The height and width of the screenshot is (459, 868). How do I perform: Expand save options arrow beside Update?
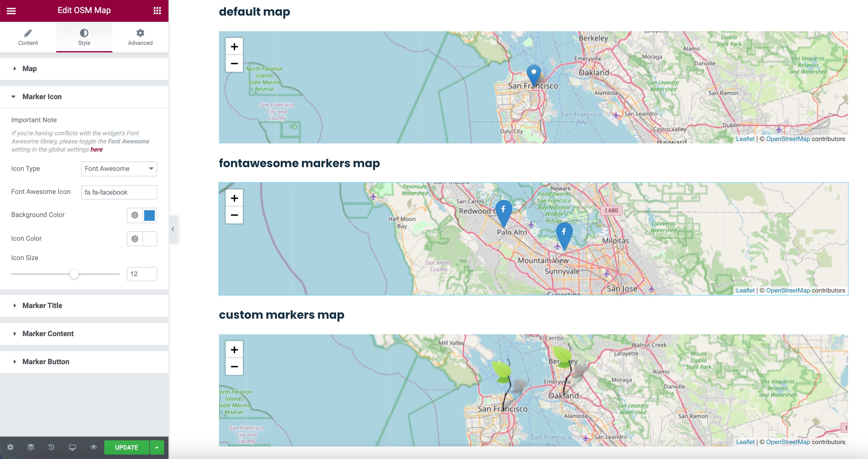pos(157,447)
